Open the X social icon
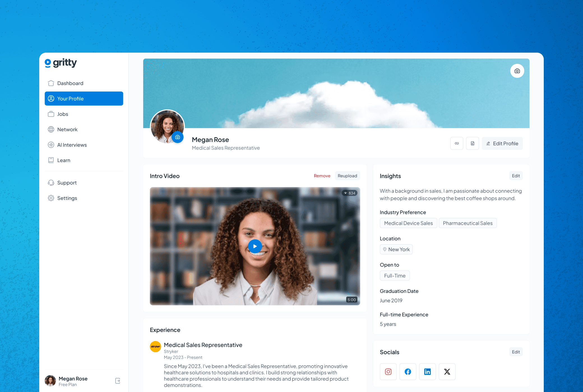 (x=447, y=372)
